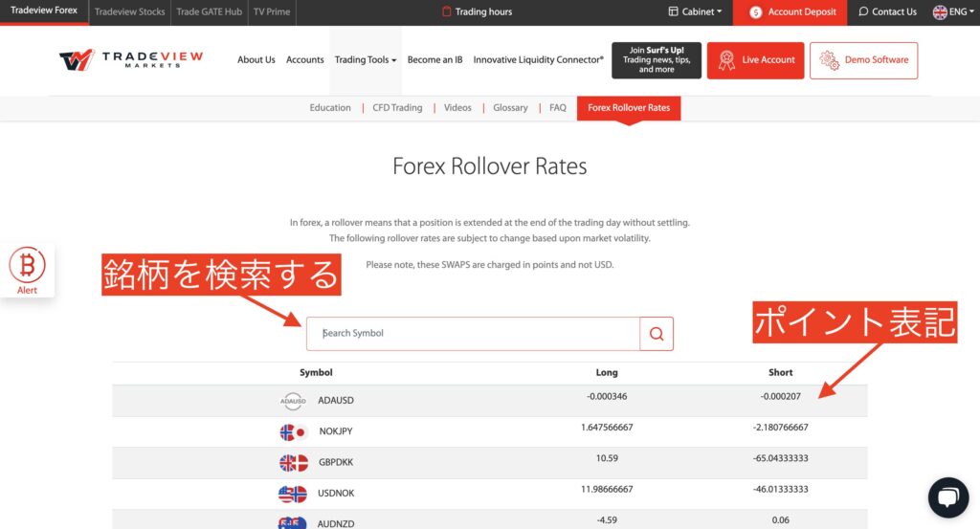Screen dimensions: 980x529
Task: Click the AUDNZD short value 0.06
Action: click(781, 520)
